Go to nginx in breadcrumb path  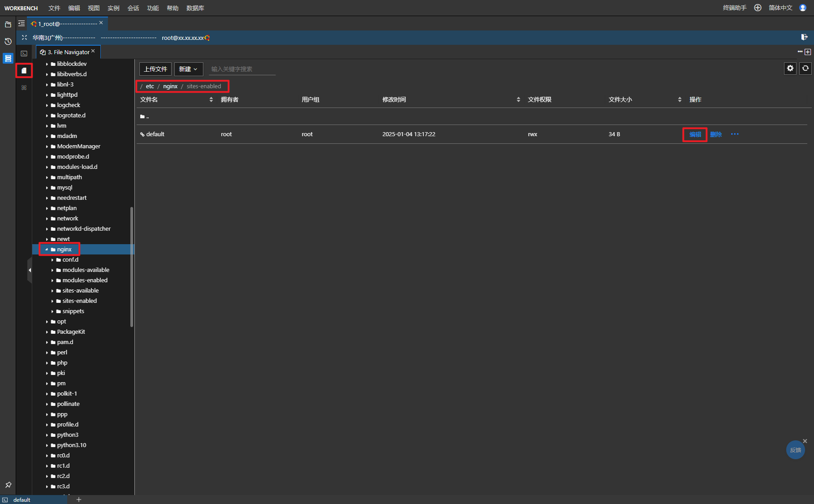click(170, 86)
